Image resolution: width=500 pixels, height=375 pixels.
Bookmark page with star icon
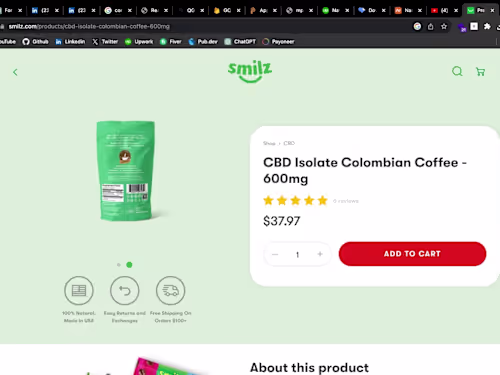tap(444, 26)
